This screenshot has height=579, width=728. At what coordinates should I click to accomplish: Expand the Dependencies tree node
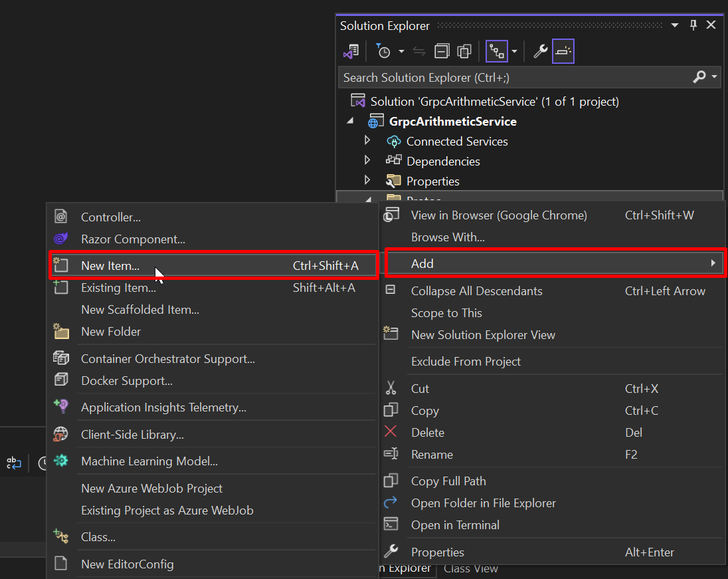pyautogui.click(x=367, y=161)
